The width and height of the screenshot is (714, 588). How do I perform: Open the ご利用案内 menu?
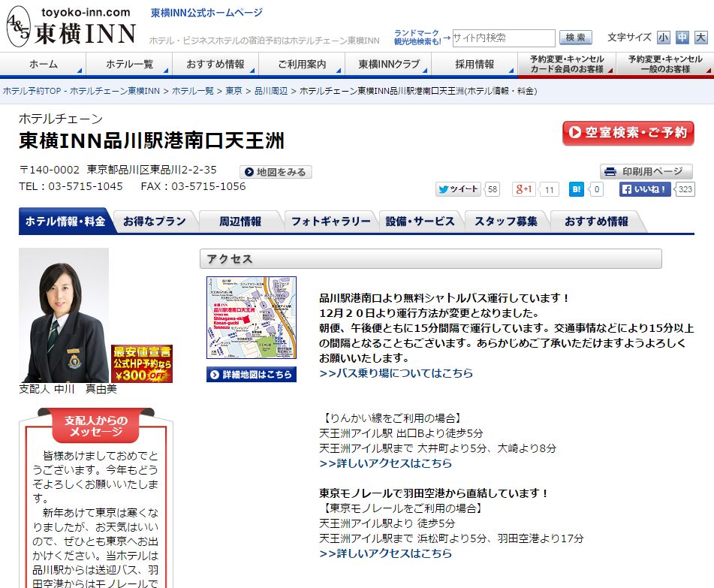tap(302, 65)
